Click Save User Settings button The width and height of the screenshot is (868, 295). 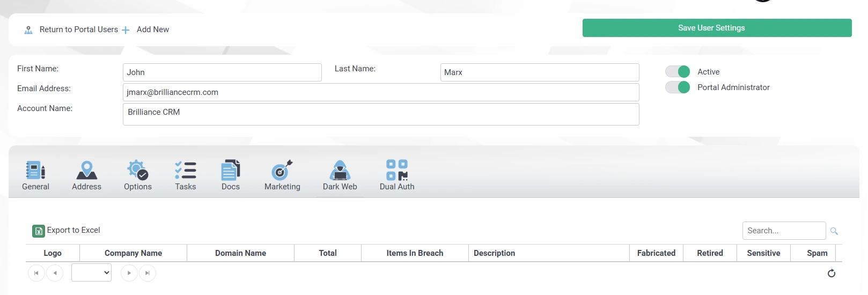tap(717, 28)
